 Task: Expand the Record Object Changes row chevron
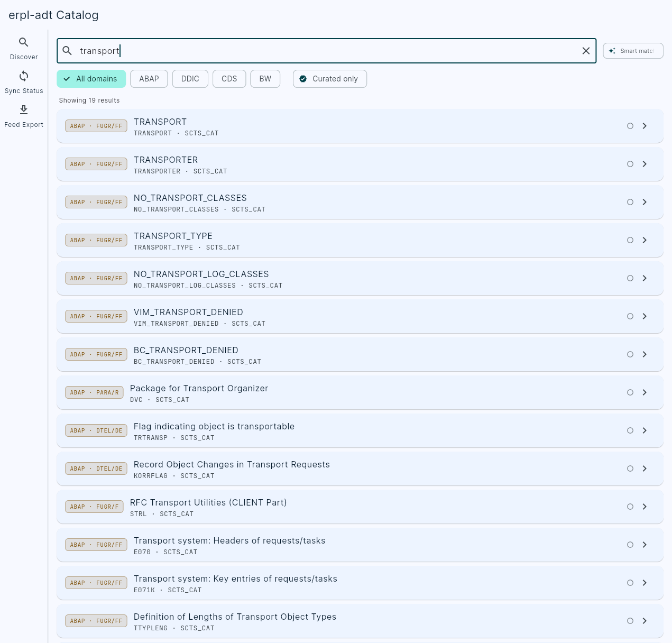pos(645,469)
